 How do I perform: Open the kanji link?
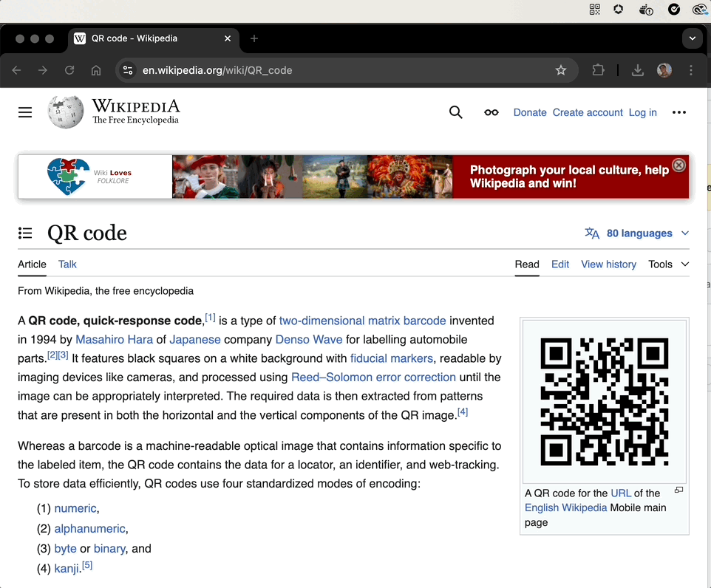67,569
